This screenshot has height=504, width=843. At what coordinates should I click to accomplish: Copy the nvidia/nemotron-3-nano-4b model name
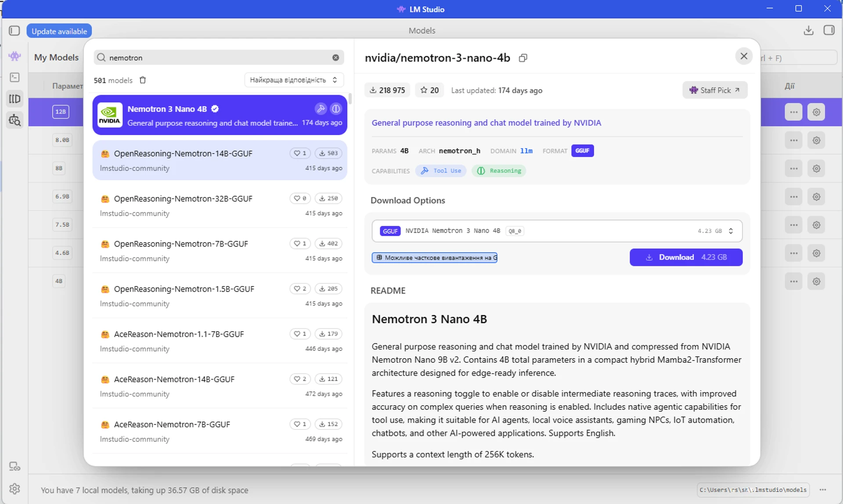click(522, 58)
